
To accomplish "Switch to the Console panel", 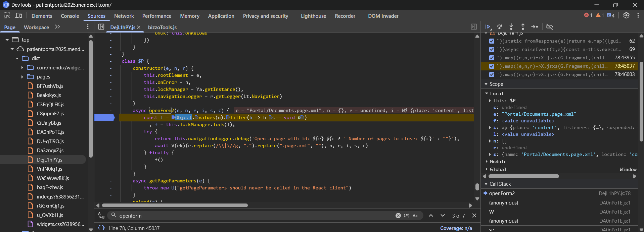I will point(70,16).
